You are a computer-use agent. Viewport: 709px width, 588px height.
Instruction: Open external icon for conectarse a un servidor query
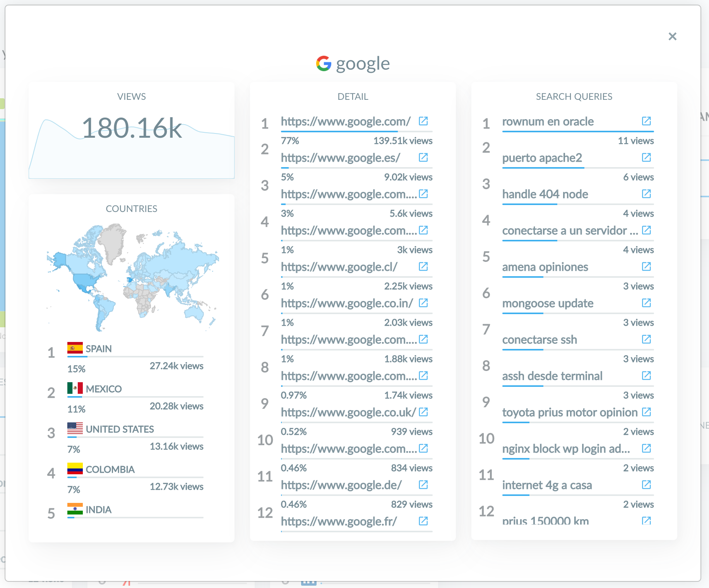coord(646,230)
